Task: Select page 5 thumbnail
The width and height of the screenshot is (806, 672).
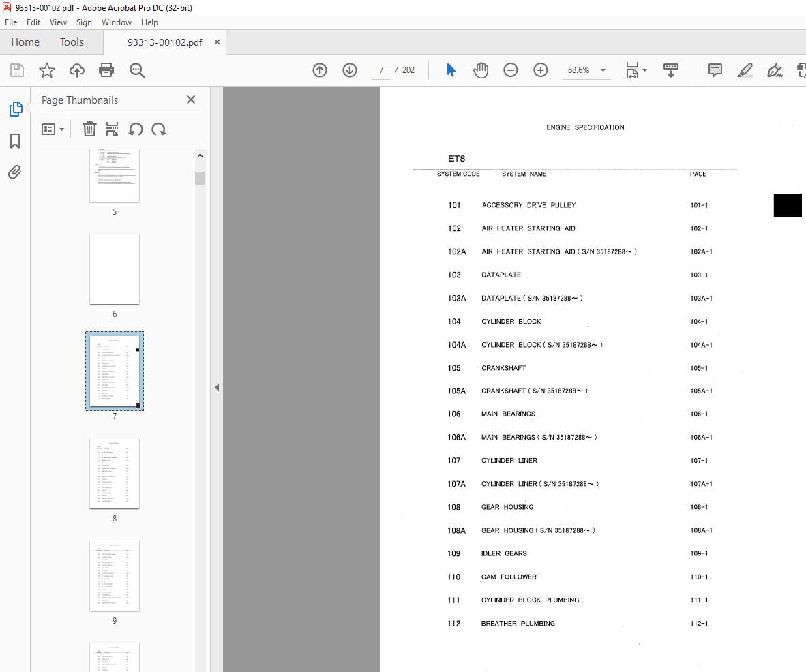Action: [115, 176]
